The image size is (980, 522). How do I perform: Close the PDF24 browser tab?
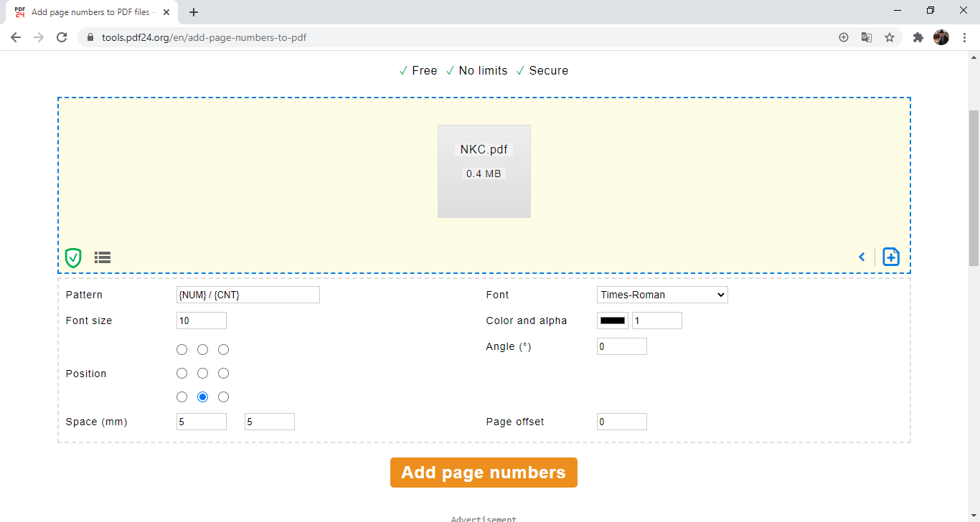pos(166,12)
